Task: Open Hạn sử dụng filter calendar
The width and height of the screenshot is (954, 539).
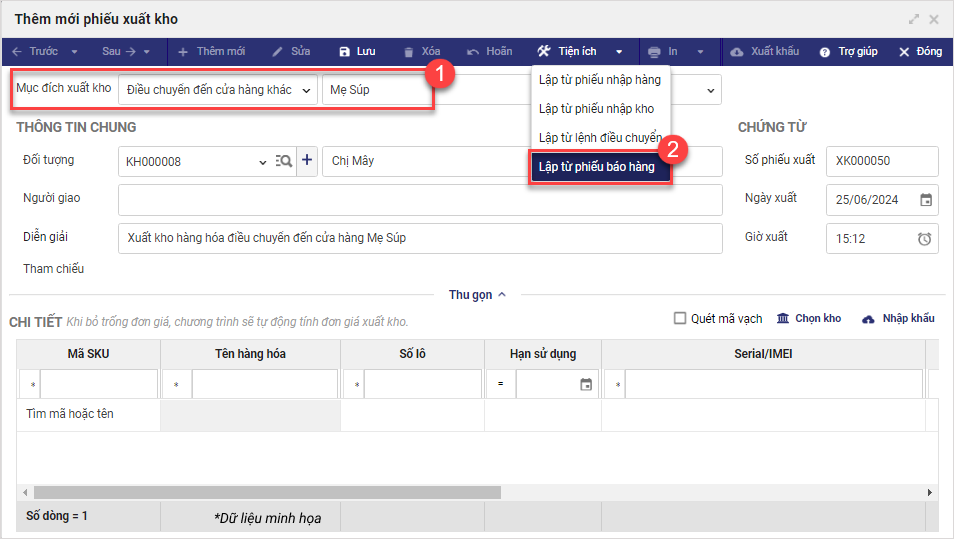Action: click(x=586, y=384)
